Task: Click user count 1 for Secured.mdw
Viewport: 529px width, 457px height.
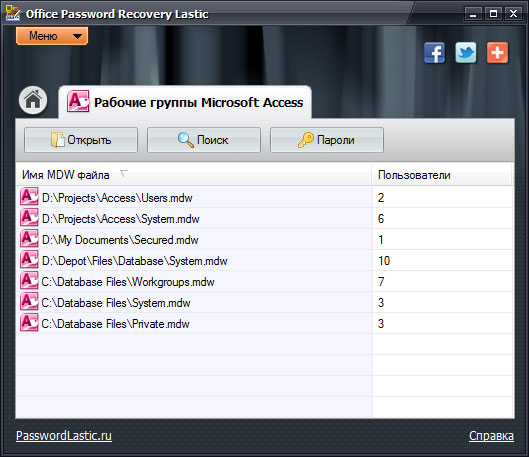Action: click(381, 240)
